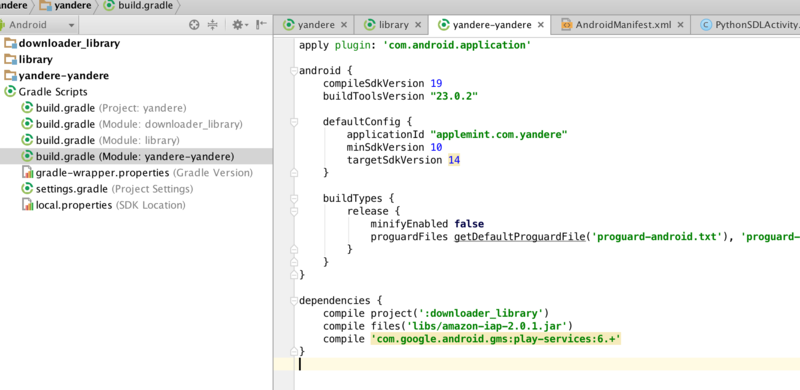Click the build.gradle breadcrumb
The width and height of the screenshot is (800, 390).
coord(138,6)
